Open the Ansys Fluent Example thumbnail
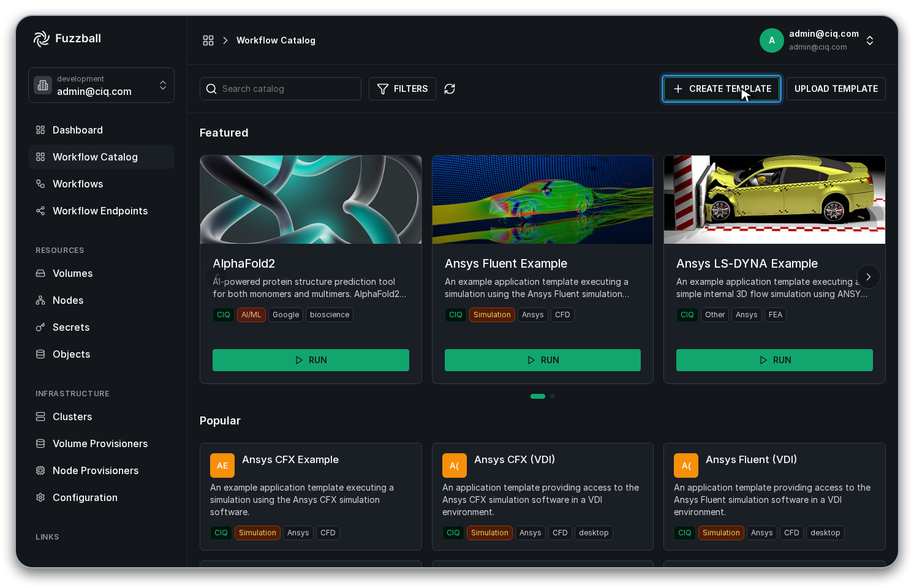 (x=543, y=200)
